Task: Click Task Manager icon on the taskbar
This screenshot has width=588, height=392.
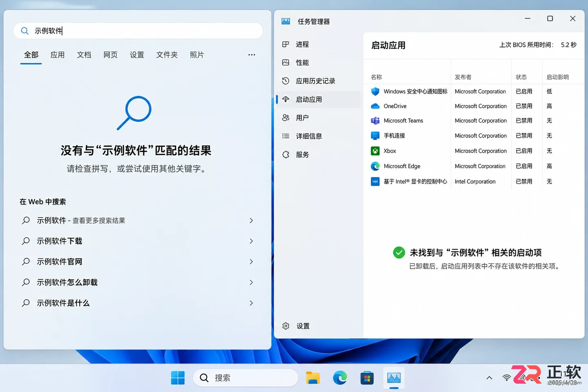Action: point(394,378)
